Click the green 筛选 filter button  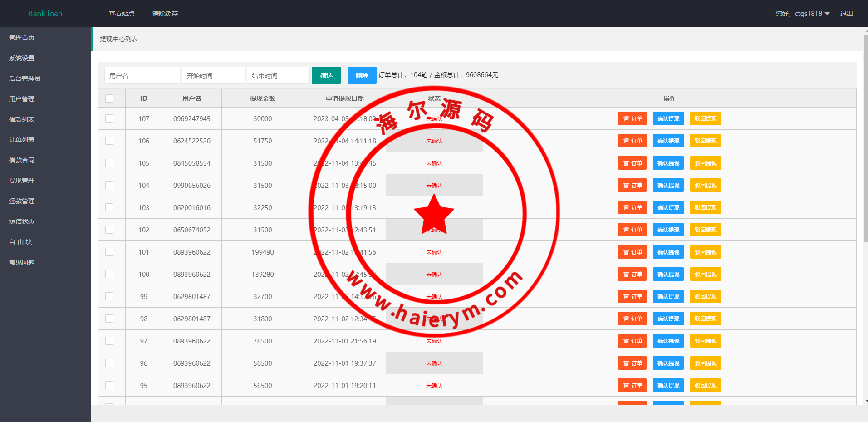(x=326, y=75)
